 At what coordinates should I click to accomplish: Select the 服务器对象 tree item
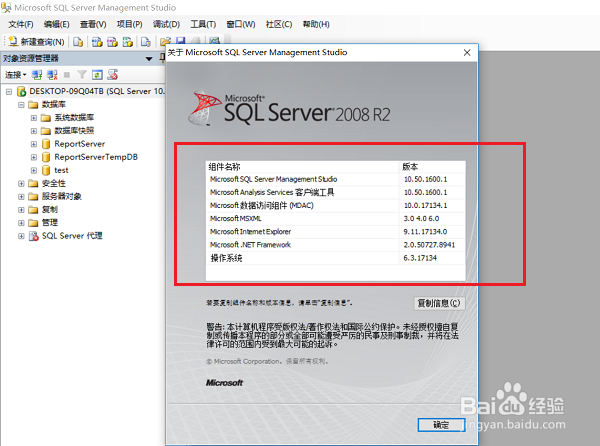(x=62, y=197)
